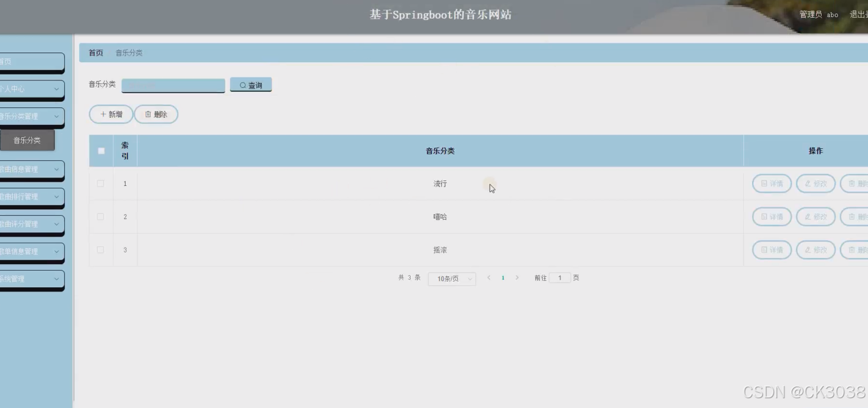Open 详情 details for the 嘻哈 row
This screenshot has height=408, width=868.
click(772, 217)
